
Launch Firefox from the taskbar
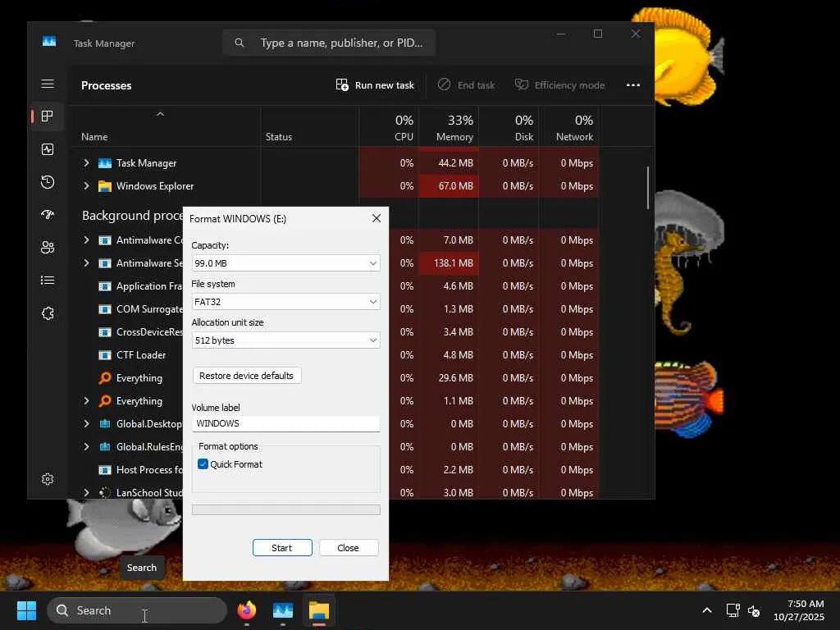coord(246,610)
